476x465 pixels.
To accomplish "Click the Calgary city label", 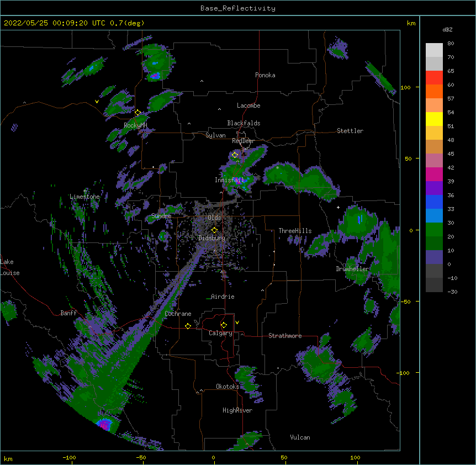I will point(220,333).
